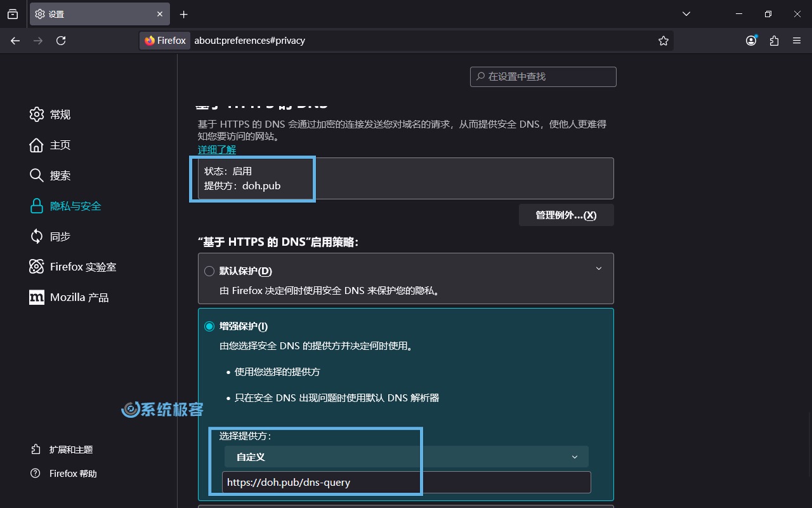Click the 隐私与安全 lock icon
The height and width of the screenshot is (508, 812).
[x=36, y=206]
